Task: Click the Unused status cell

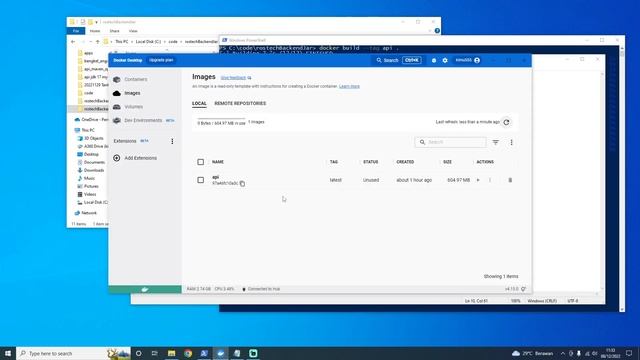Action: coord(371,180)
